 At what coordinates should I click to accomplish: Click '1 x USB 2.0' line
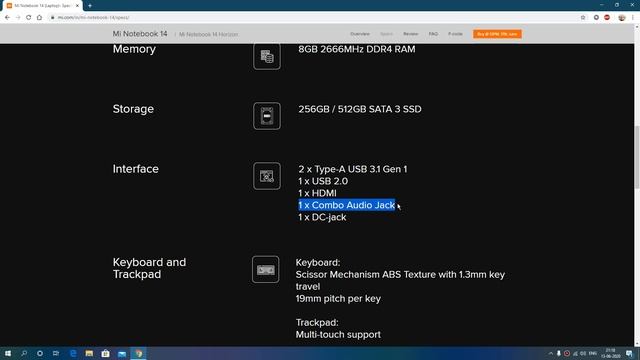pos(323,181)
